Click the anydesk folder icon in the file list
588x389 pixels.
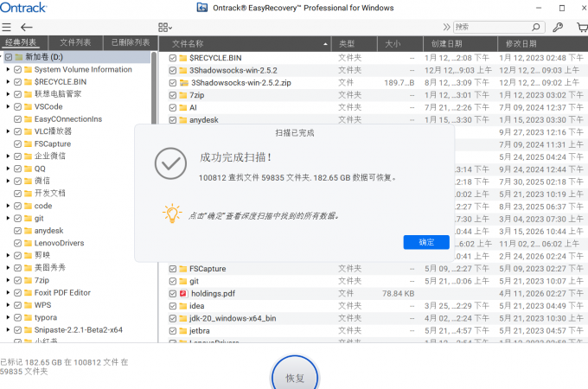pos(183,120)
